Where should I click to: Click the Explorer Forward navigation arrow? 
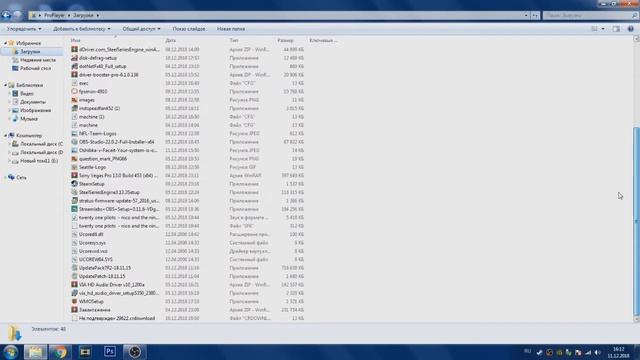point(17,15)
